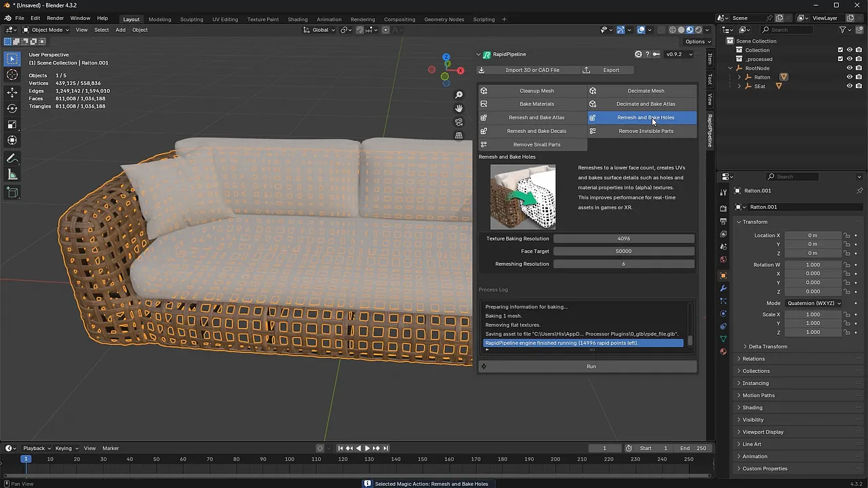Hide Ratton object in viewport
The height and width of the screenshot is (488, 868).
tap(850, 77)
